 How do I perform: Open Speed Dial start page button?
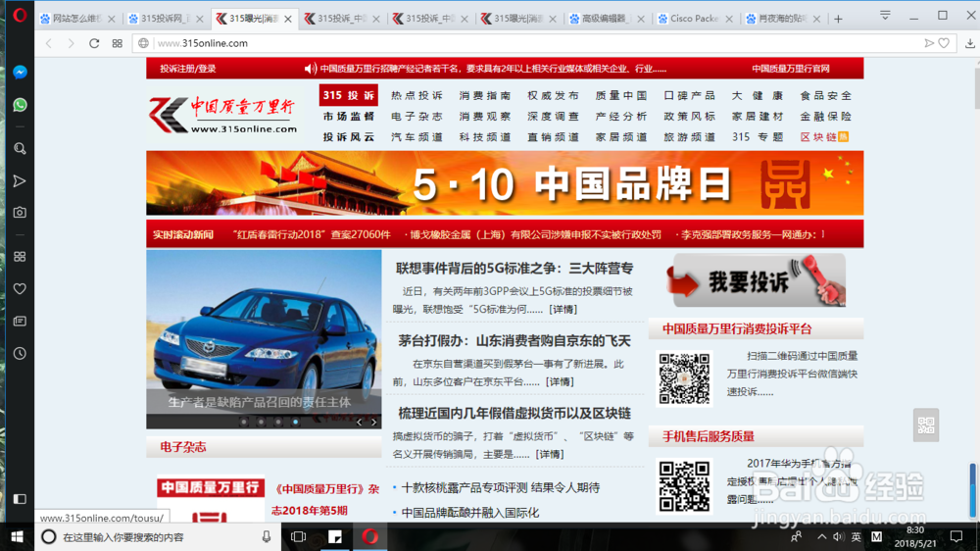coord(118,43)
